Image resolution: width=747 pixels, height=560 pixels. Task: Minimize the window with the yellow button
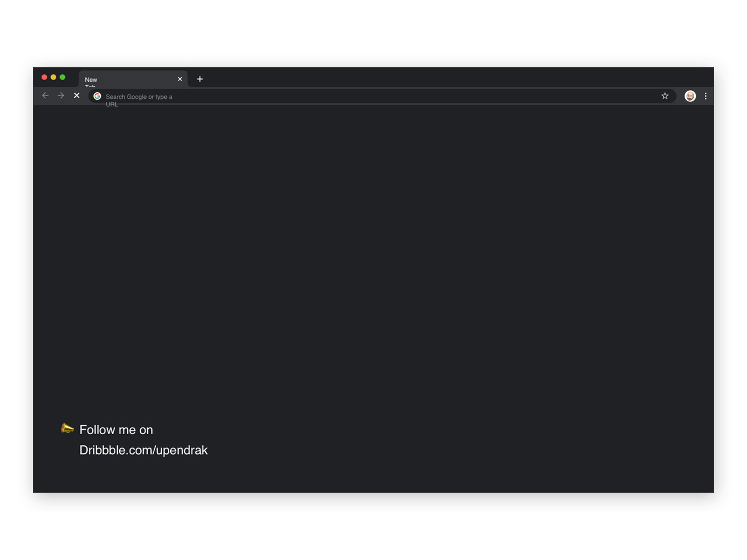click(53, 77)
